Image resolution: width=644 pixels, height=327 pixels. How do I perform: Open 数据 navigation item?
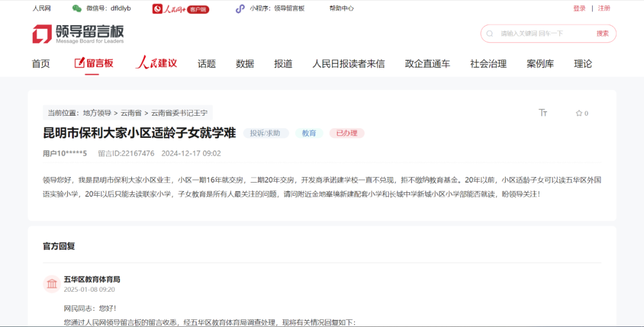coord(245,64)
